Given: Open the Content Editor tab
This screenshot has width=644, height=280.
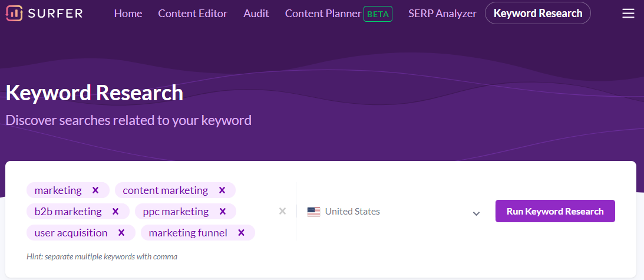Looking at the screenshot, I should [193, 14].
